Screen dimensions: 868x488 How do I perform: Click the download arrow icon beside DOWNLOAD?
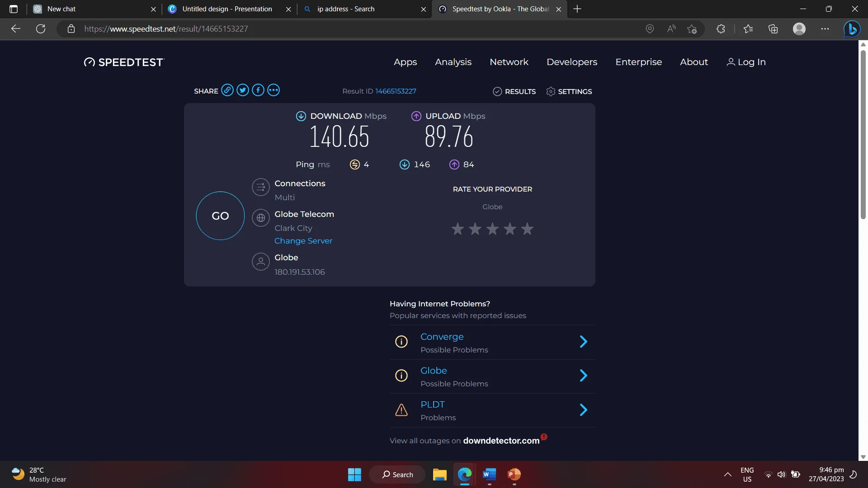(x=301, y=116)
